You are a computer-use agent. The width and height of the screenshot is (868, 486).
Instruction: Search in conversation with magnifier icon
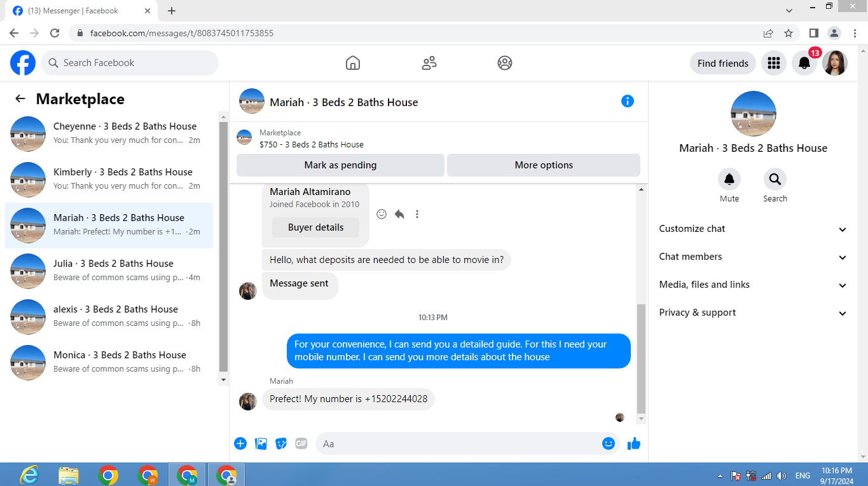coord(775,180)
